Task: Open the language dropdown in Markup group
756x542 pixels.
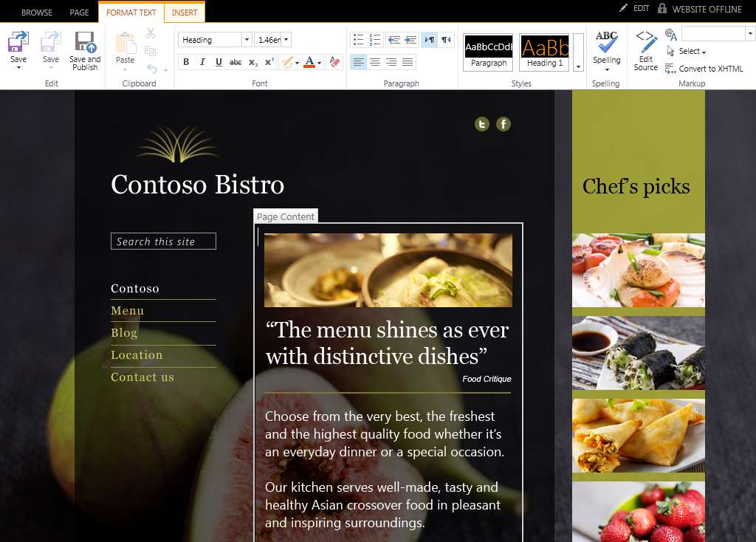Action: coord(750,34)
